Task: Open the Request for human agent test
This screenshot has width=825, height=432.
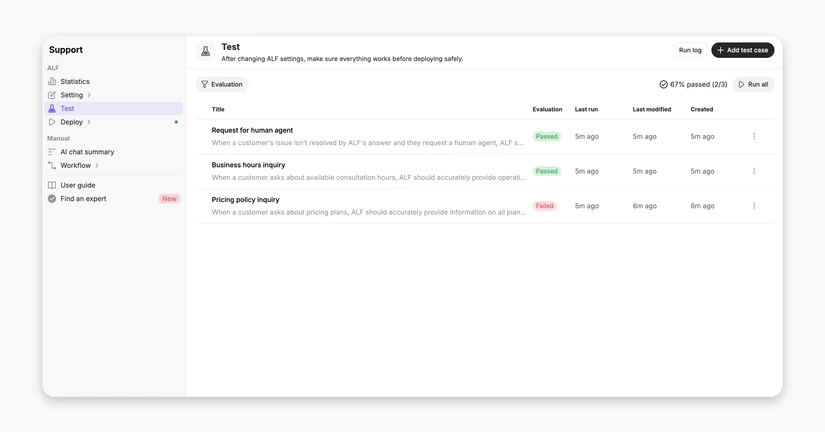Action: coord(252,130)
